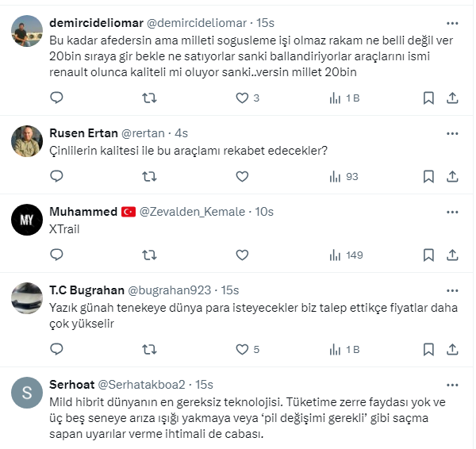Reply to demircideliomar's tweet
The width and height of the screenshot is (476, 449).
(56, 98)
